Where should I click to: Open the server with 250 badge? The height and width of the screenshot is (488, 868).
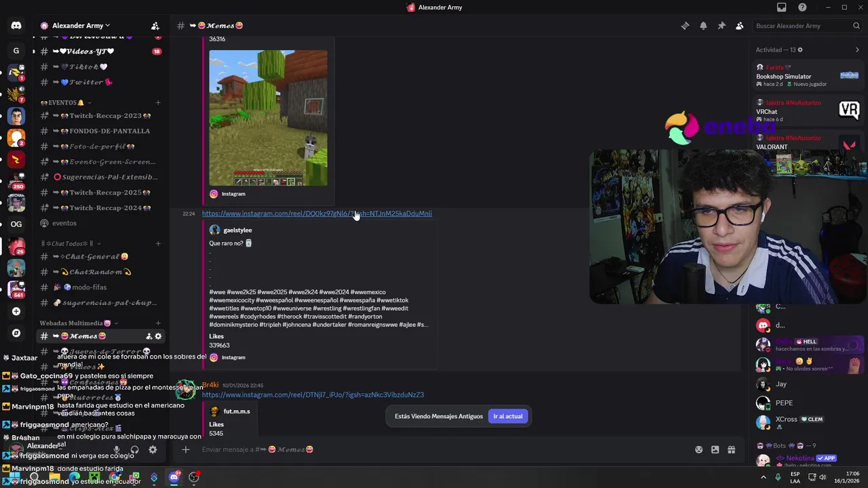[x=16, y=181]
